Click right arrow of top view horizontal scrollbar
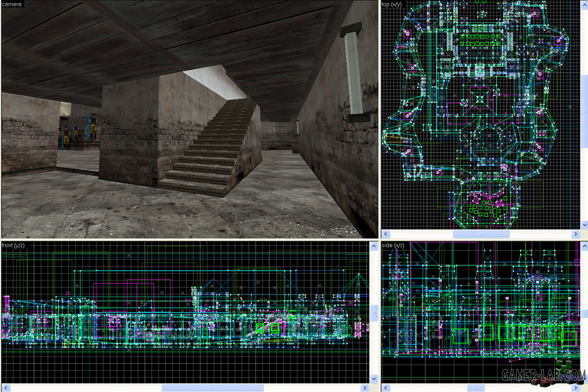The image size is (588, 392). point(576,234)
